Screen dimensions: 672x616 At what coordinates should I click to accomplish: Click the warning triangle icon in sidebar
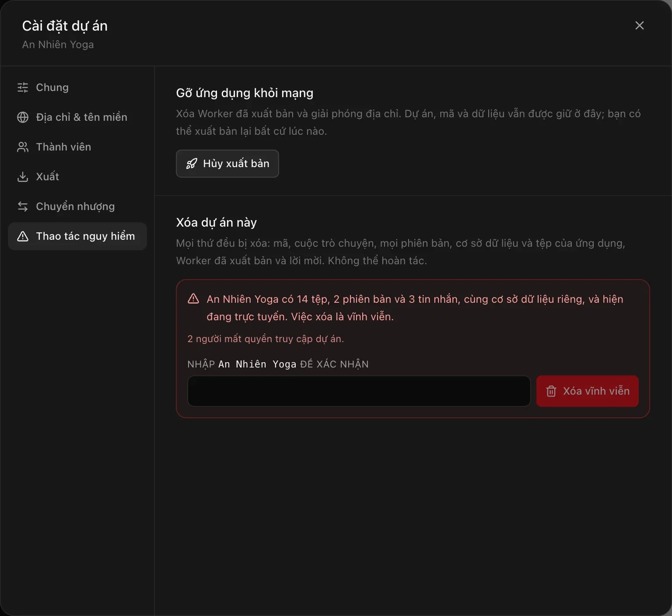tap(23, 236)
